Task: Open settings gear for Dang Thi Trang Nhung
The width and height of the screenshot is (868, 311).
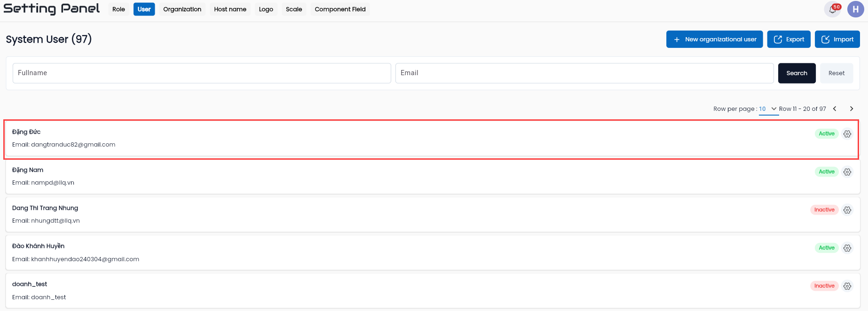Action: click(x=847, y=210)
